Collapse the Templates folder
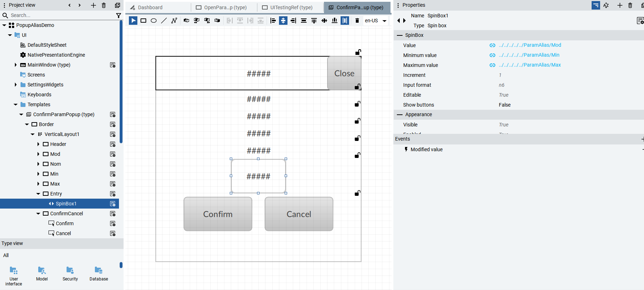The height and width of the screenshot is (290, 644). click(x=16, y=104)
